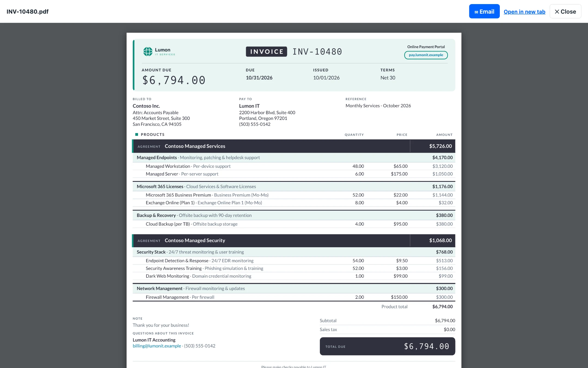The height and width of the screenshot is (368, 588).
Task: Select the Firewall Management line item
Action: click(294, 297)
